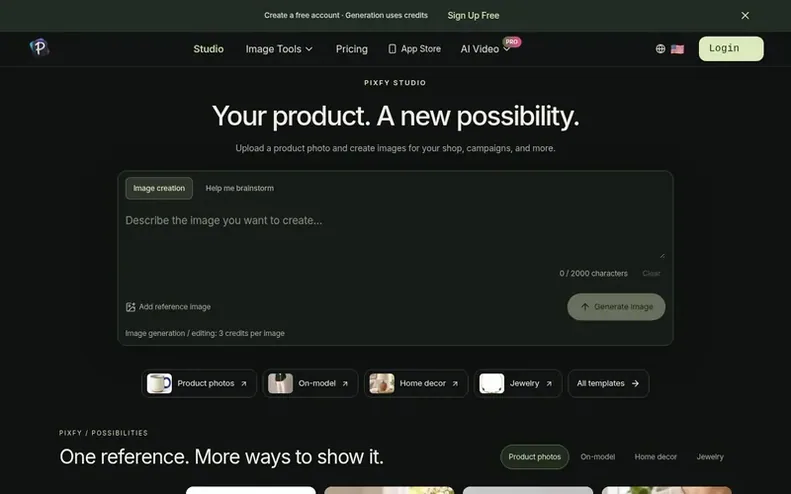Screen dimensions: 791x494
Task: Click the mug thumbnail in Product photos
Action: [159, 383]
